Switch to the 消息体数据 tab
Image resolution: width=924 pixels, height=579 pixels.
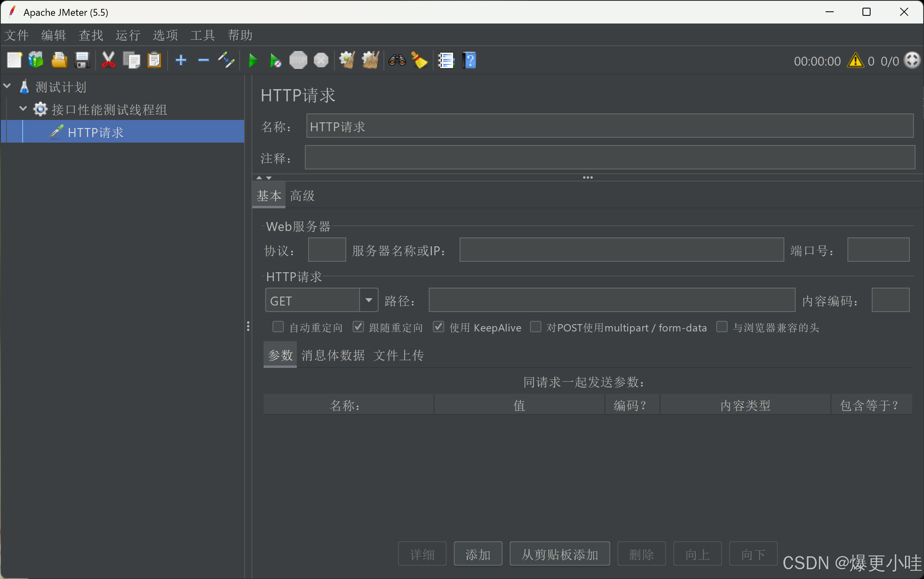[333, 355]
